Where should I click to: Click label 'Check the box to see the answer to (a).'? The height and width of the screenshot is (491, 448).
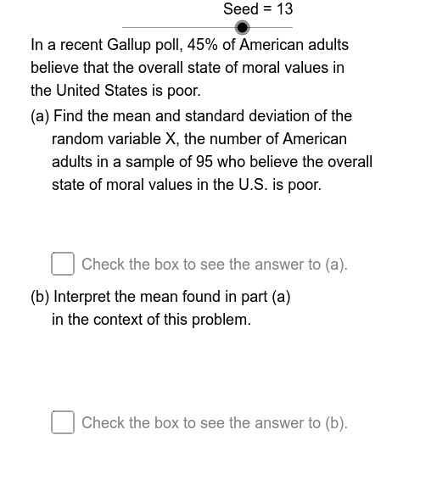click(x=215, y=265)
